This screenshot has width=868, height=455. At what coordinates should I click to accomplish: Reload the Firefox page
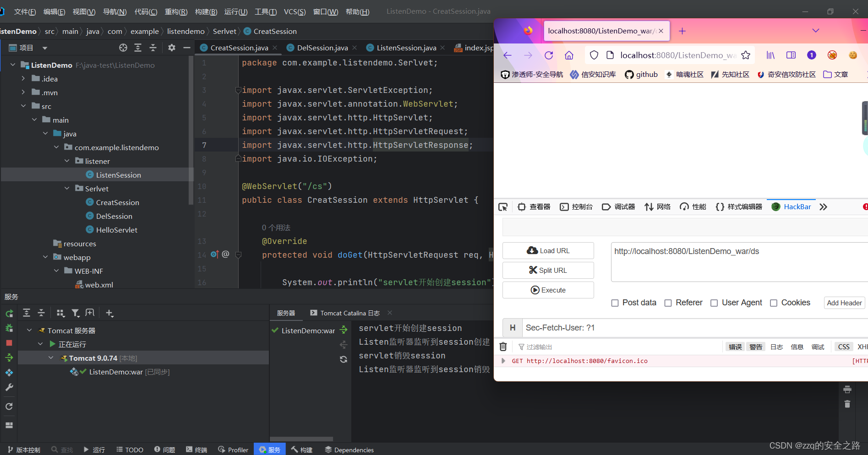[549, 55]
